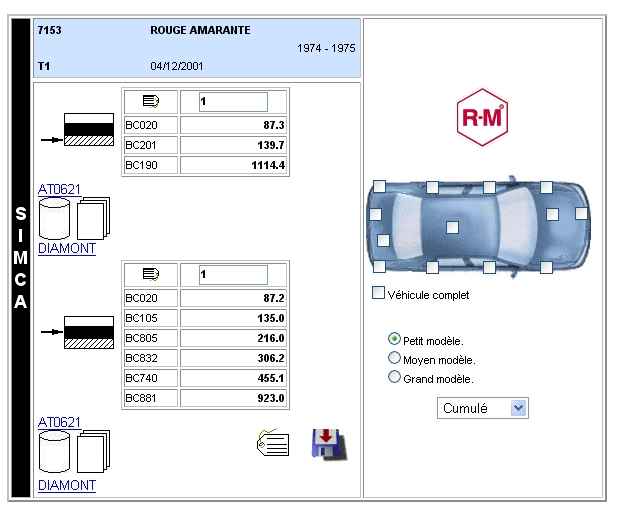Check the Véhicule complet checkbox
The height and width of the screenshot is (510, 618).
378,293
